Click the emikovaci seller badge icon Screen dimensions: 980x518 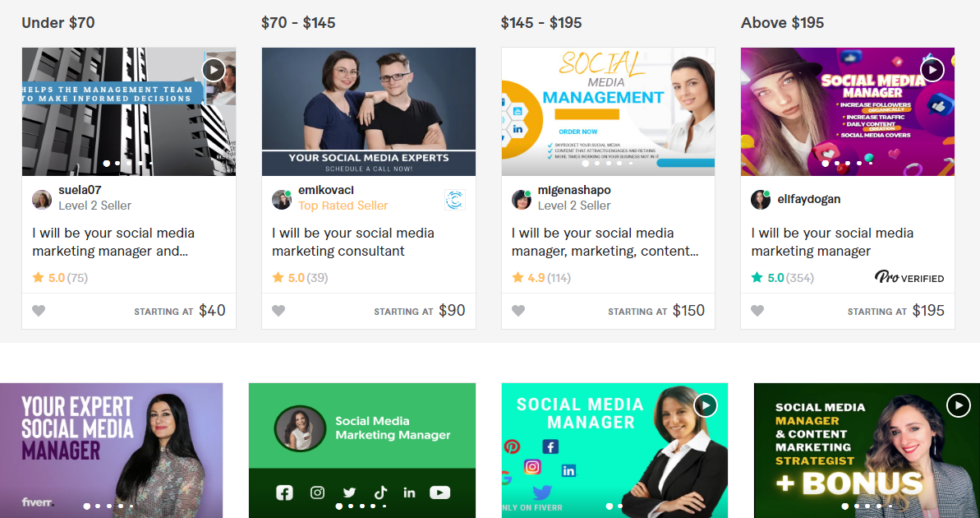454,200
